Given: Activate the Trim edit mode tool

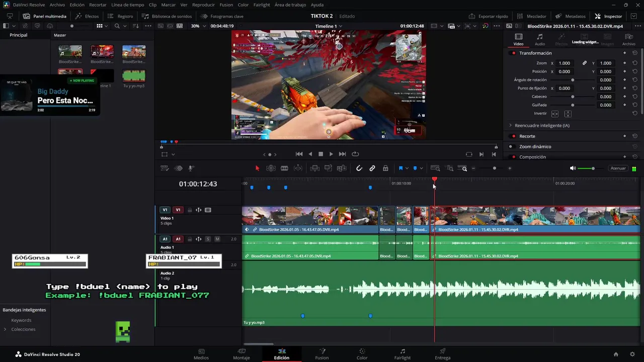Looking at the screenshot, I should pyautogui.click(x=271, y=168).
